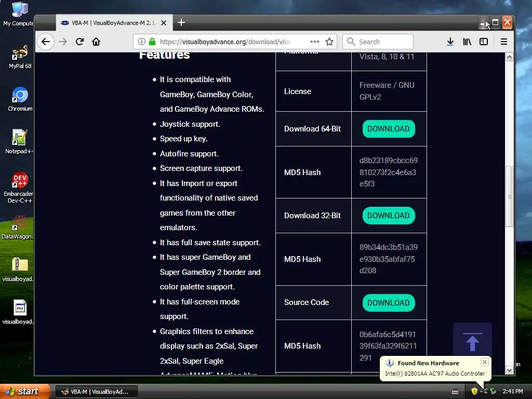Click the source MD5 hash 0b6afa6c5d4191

point(388,346)
